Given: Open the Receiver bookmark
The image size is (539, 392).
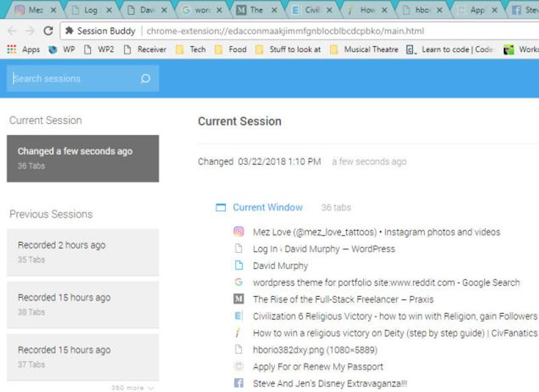Looking at the screenshot, I should click(x=145, y=49).
